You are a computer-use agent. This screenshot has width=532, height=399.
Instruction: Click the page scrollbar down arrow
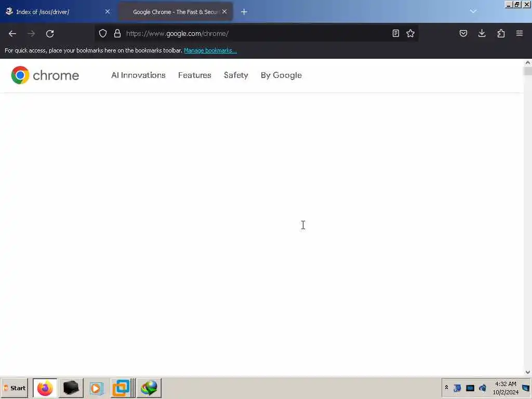click(528, 372)
